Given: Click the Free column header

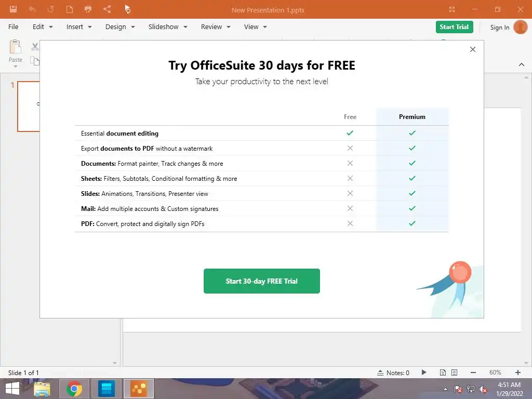Looking at the screenshot, I should [x=350, y=117].
